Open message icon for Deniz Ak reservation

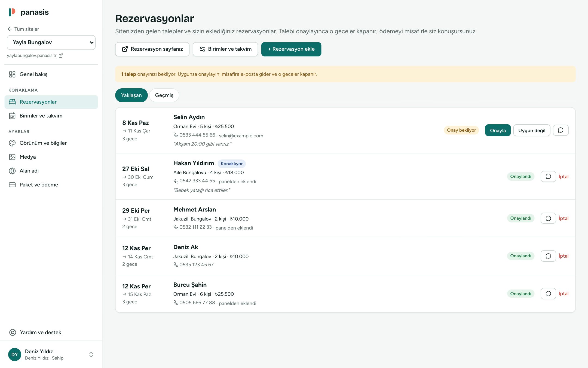tap(548, 256)
